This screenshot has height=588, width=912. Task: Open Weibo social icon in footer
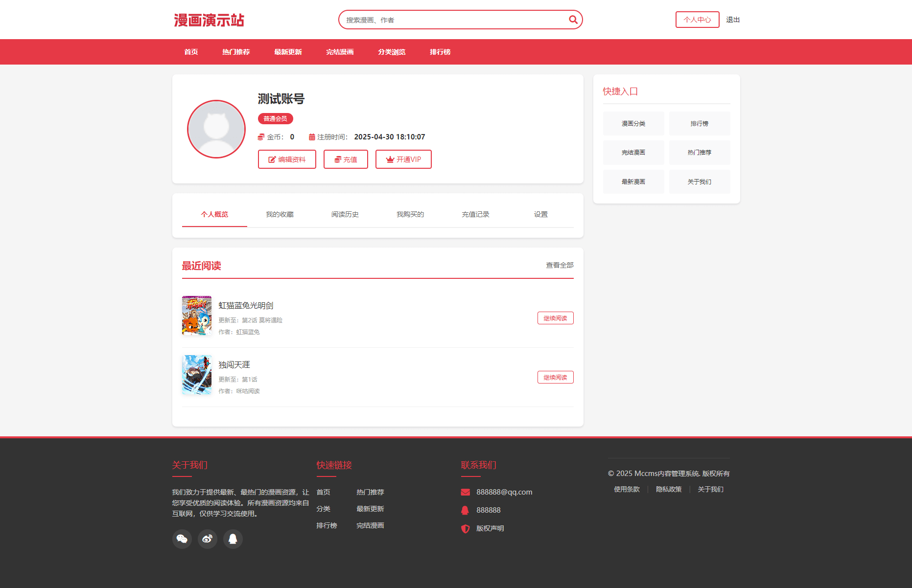pyautogui.click(x=208, y=539)
